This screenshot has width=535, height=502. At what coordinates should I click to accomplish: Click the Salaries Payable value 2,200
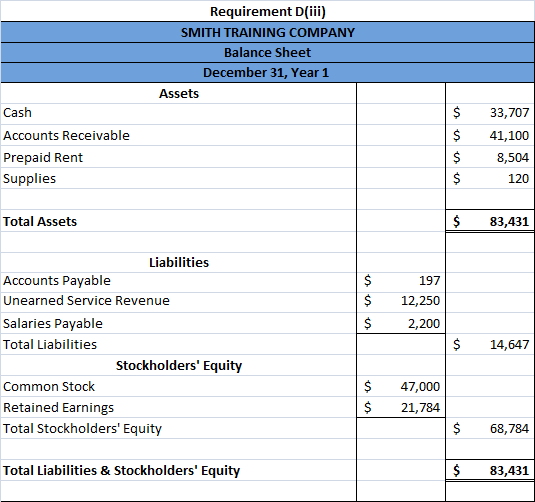point(424,324)
